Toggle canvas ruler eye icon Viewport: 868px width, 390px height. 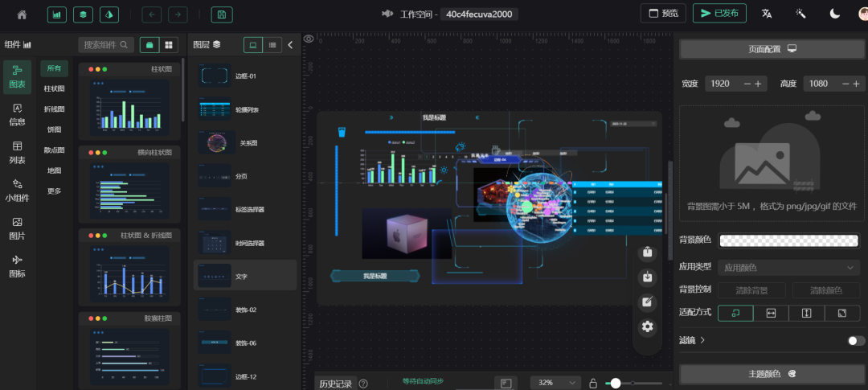309,39
